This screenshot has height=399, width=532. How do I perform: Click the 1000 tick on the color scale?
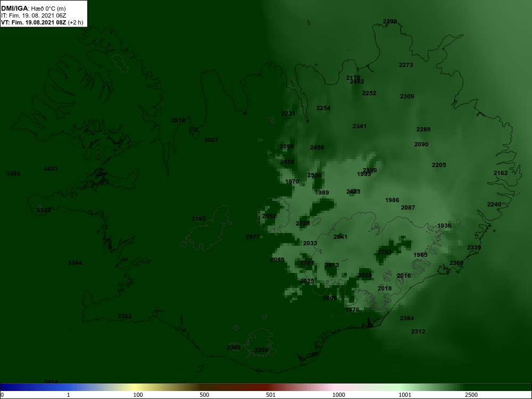pos(338,395)
